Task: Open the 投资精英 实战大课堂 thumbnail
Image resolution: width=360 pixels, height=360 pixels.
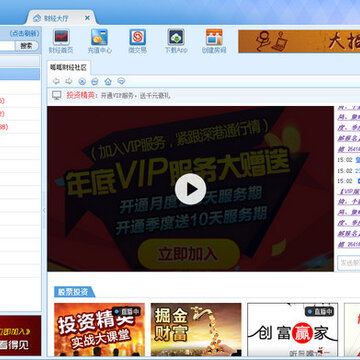Action: [x=99, y=329]
